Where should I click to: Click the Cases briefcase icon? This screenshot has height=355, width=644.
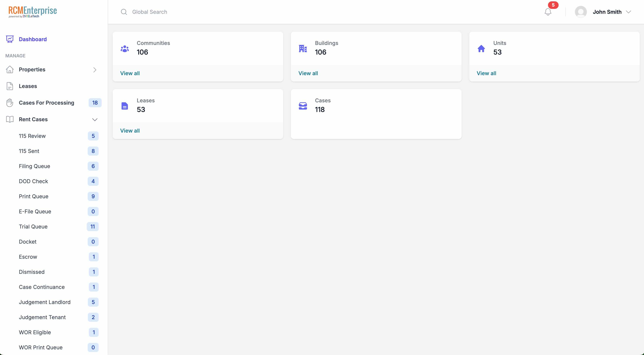pos(303,106)
